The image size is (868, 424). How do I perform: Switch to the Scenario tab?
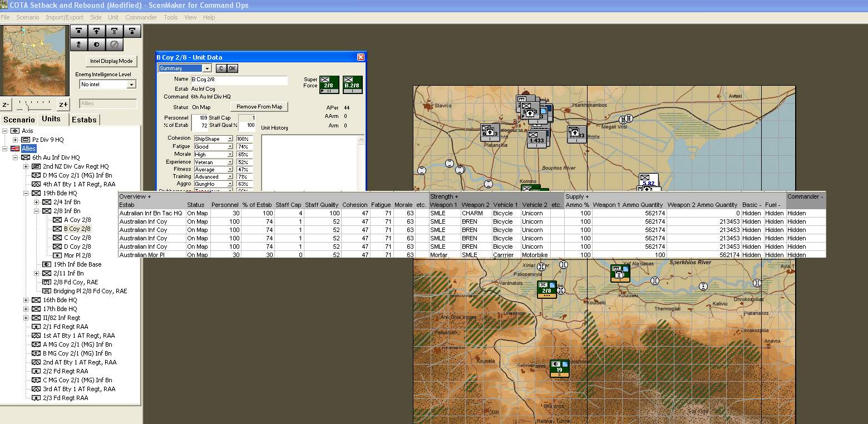click(x=19, y=120)
